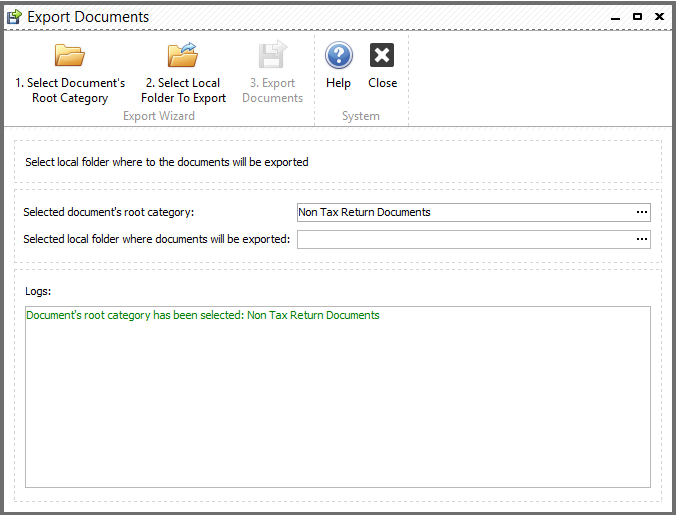
Task: Click Select Document's Root Category folder icon
Action: coord(70,55)
